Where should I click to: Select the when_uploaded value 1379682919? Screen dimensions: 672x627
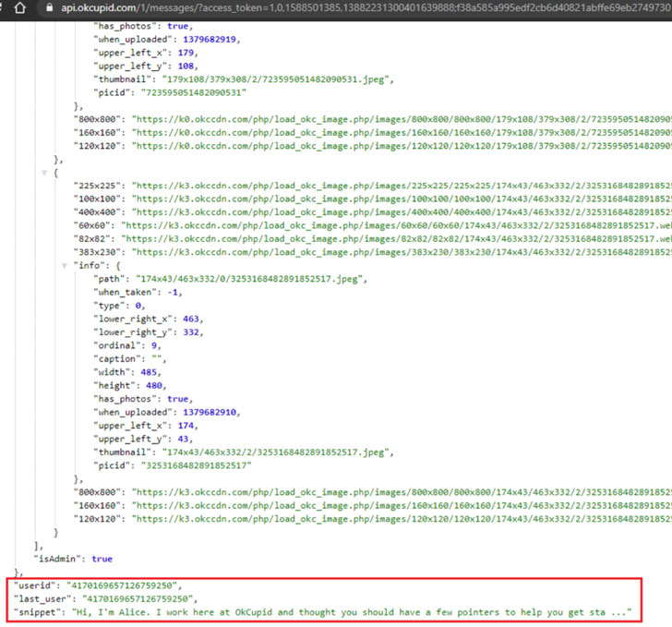210,40
